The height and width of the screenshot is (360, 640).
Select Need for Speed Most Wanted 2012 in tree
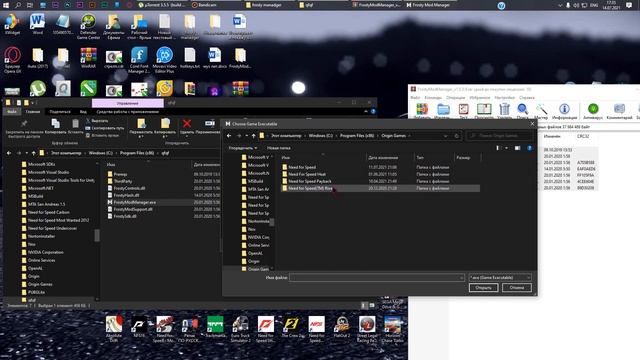coord(58,220)
